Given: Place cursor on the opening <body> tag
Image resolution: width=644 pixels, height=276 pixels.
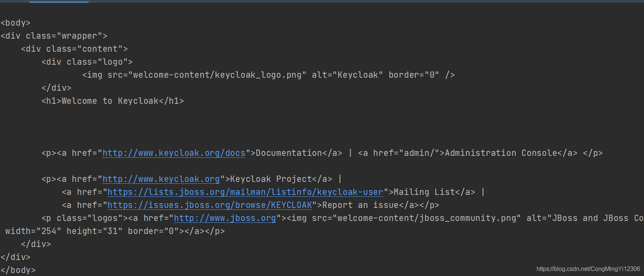Looking at the screenshot, I should tap(16, 23).
